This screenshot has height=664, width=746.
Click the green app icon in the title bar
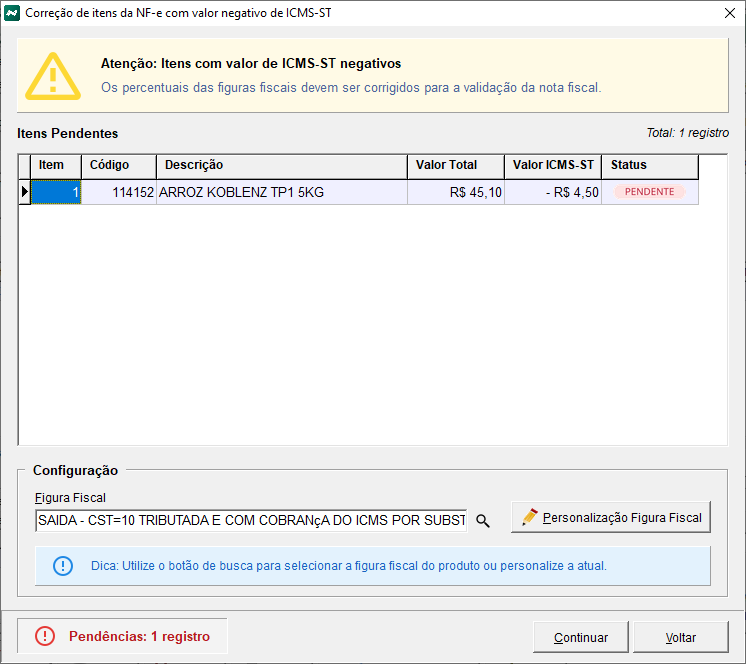click(x=12, y=13)
